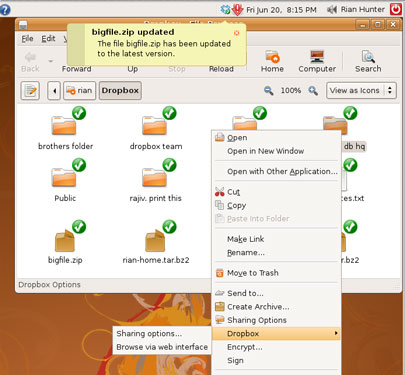Launch Search from the toolbar
Viewport: 405px width, 375px height.
coord(368,61)
